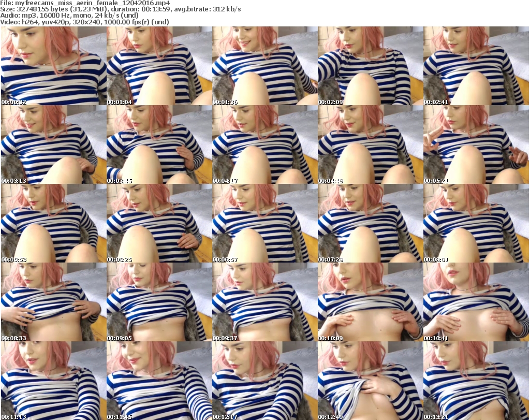Click the frame at timestamp 00:06:25

click(159, 224)
